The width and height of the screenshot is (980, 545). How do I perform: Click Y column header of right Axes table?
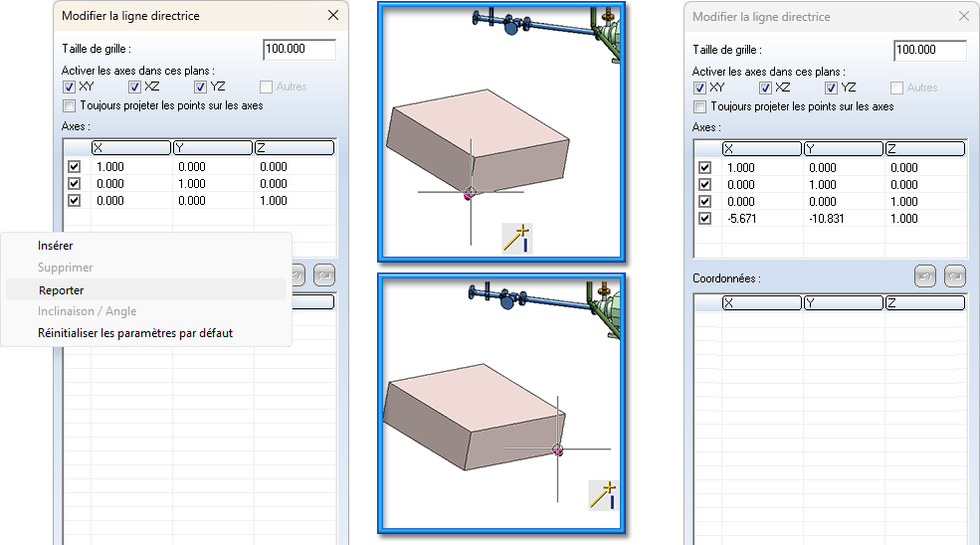pyautogui.click(x=844, y=149)
